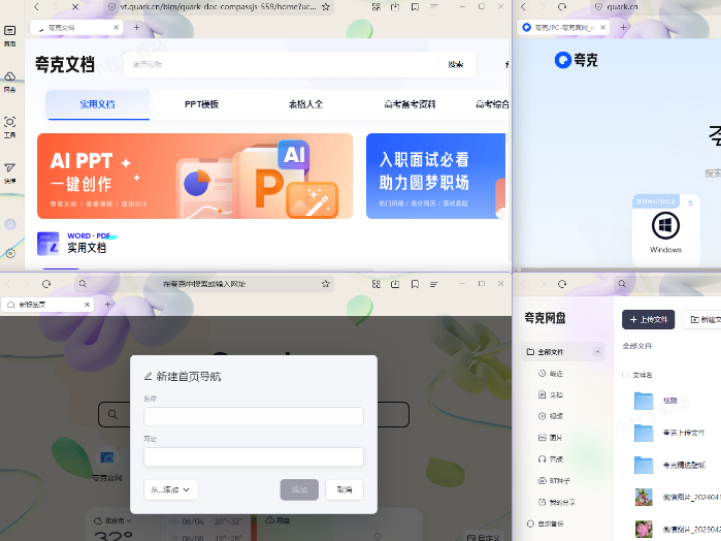Click the 夸克 logo on the quark.cn page

click(x=576, y=60)
